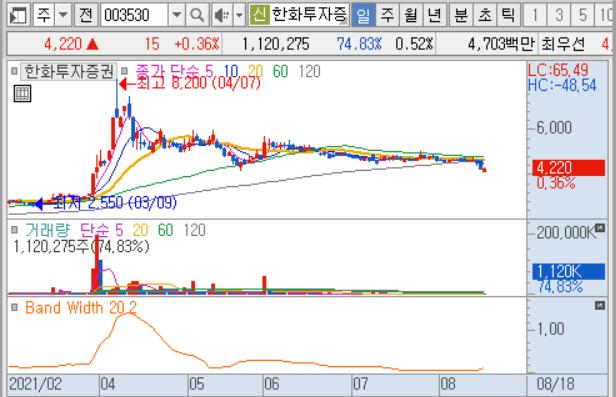616x397 pixels.
Task: Click the Band Width 20,2 label
Action: [81, 307]
